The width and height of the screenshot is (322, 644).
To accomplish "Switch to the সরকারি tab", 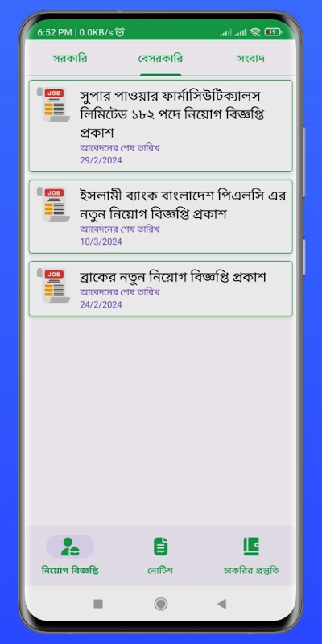I will click(70, 58).
